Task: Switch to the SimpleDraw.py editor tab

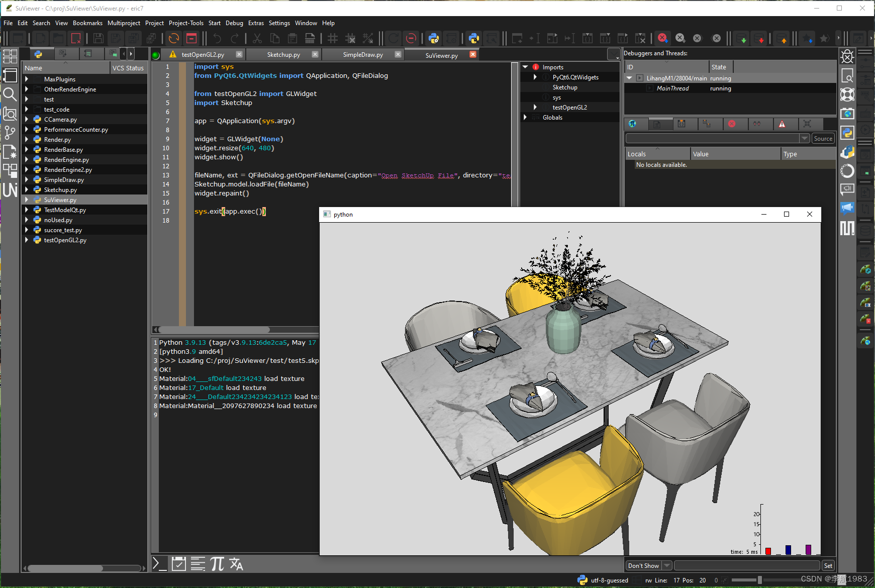Action: tap(363, 55)
